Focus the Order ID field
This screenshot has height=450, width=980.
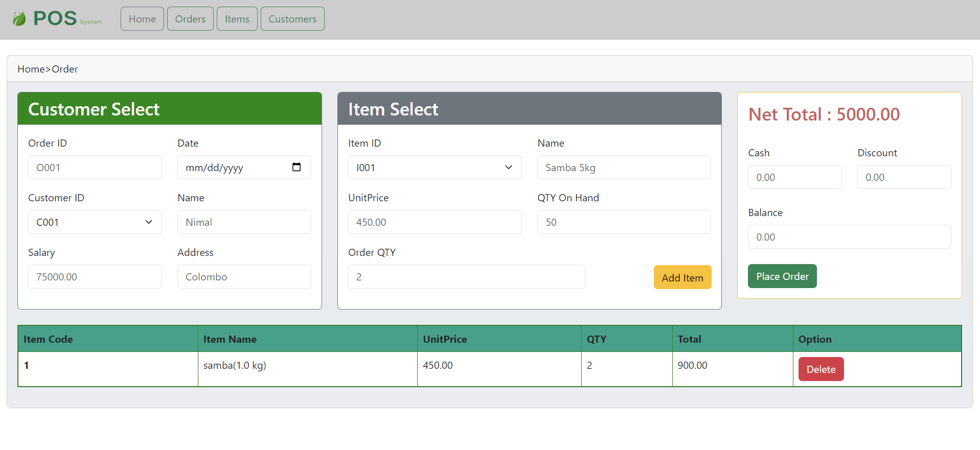point(95,168)
